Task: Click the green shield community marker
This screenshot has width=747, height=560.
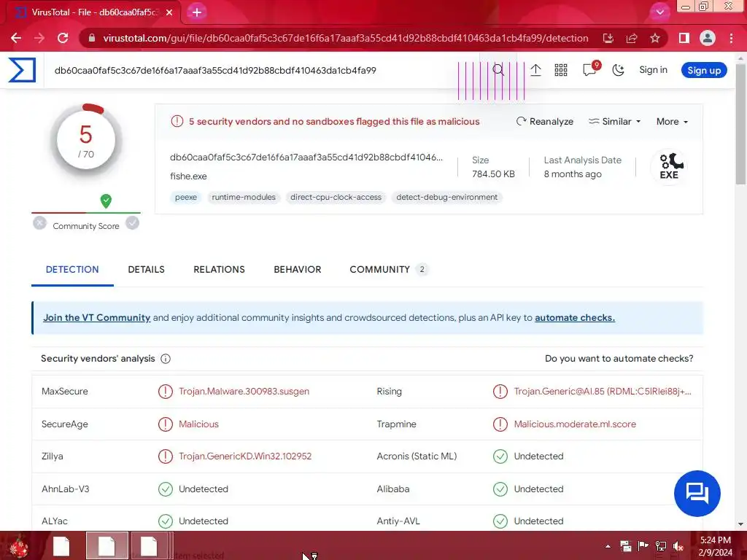Action: [x=106, y=201]
